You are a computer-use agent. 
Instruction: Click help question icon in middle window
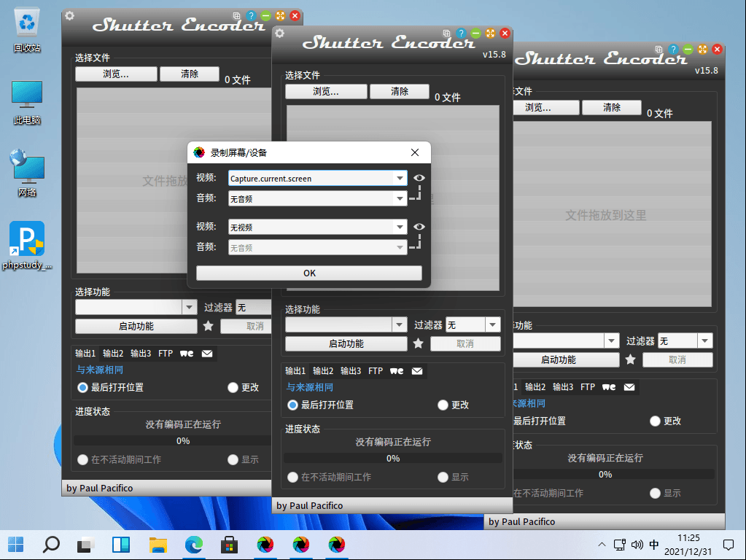[x=461, y=34]
